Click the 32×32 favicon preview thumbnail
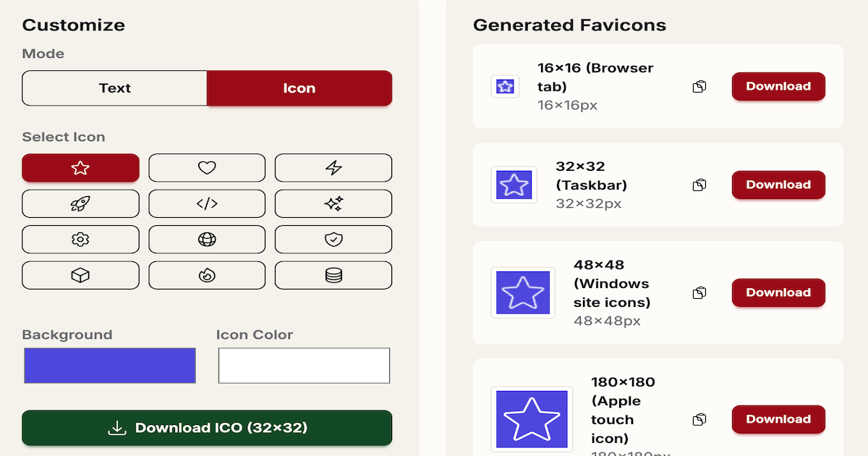The height and width of the screenshot is (456, 868). coord(514,185)
